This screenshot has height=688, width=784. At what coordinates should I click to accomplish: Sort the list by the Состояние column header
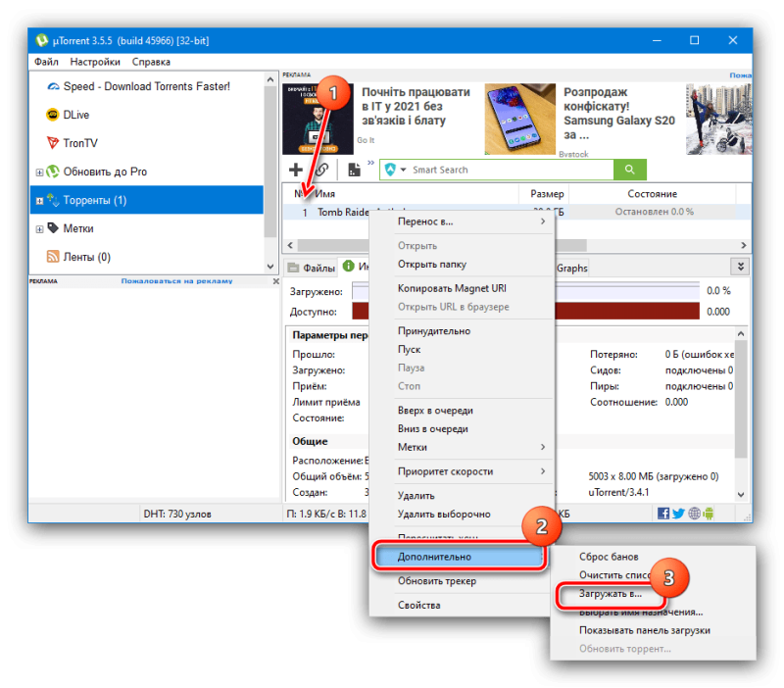point(652,193)
